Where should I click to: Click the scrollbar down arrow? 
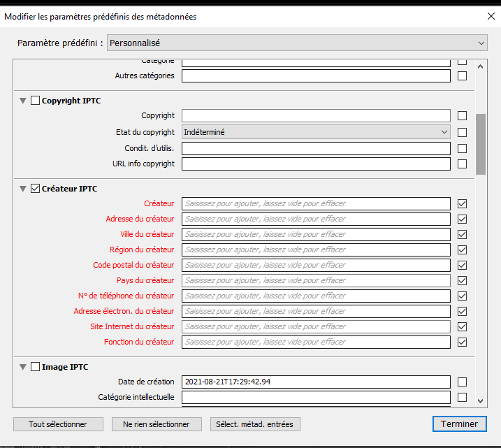pyautogui.click(x=481, y=400)
